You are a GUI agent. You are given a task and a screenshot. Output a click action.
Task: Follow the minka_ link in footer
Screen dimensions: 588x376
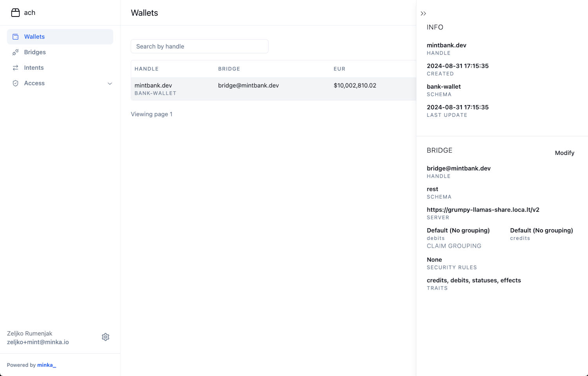[x=46, y=365]
